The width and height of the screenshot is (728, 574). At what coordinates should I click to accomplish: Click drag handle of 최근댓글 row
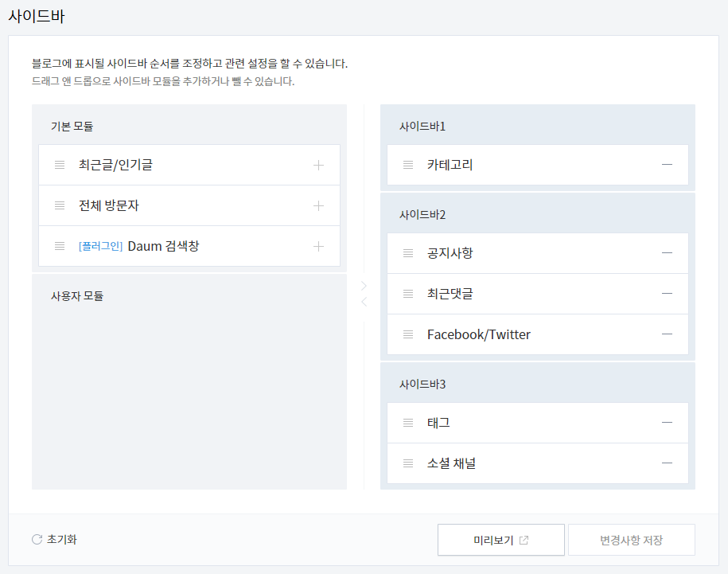(x=408, y=294)
